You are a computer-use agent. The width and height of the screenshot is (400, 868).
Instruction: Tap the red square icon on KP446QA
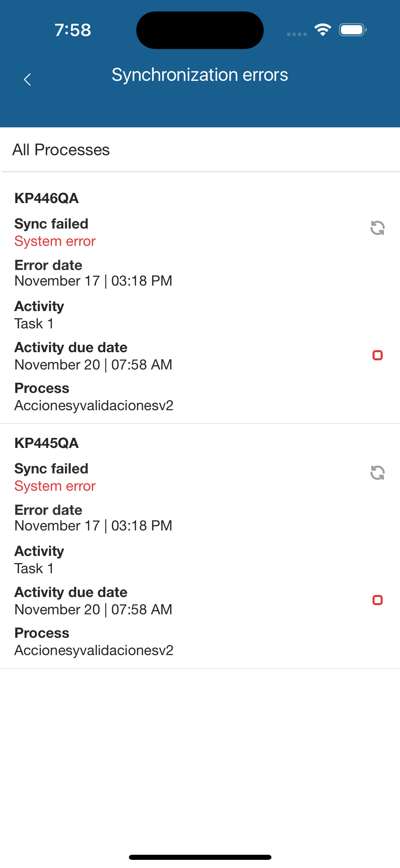tap(377, 355)
